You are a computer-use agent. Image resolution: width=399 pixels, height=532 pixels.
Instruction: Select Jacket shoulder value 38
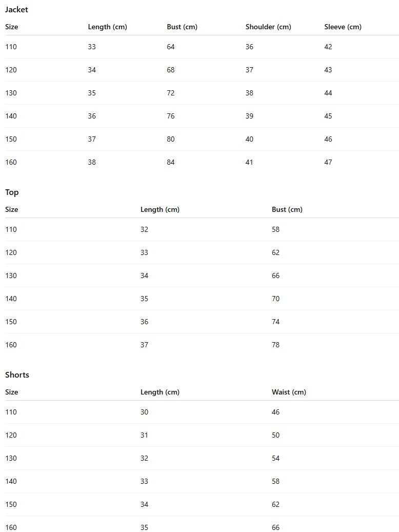pyautogui.click(x=249, y=93)
